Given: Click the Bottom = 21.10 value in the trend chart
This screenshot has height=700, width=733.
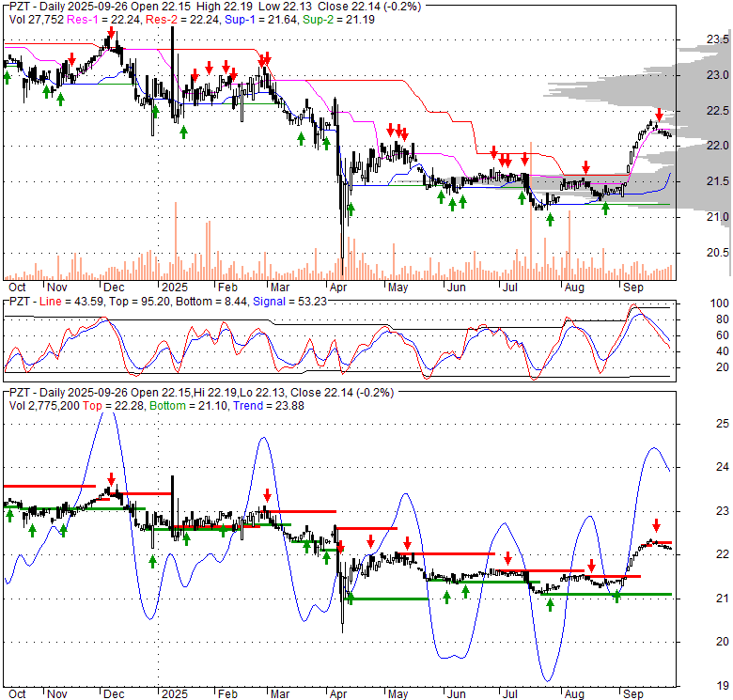Looking at the screenshot, I should [x=189, y=406].
